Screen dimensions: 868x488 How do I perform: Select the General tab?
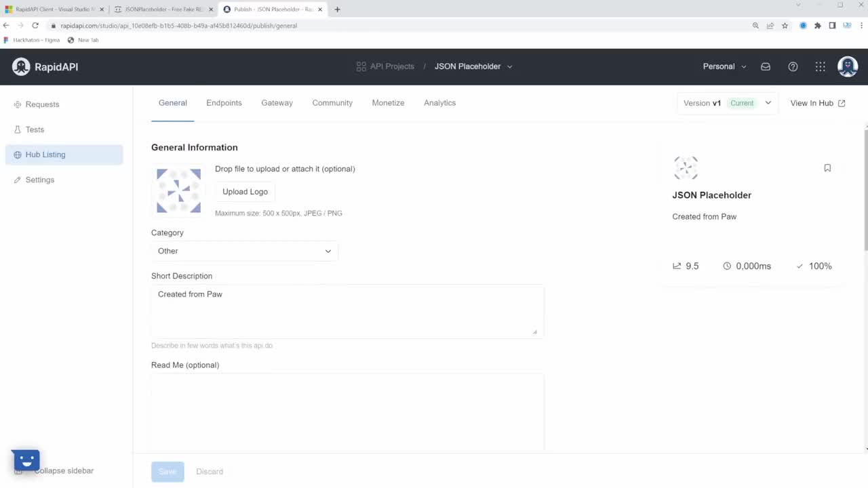click(x=172, y=103)
